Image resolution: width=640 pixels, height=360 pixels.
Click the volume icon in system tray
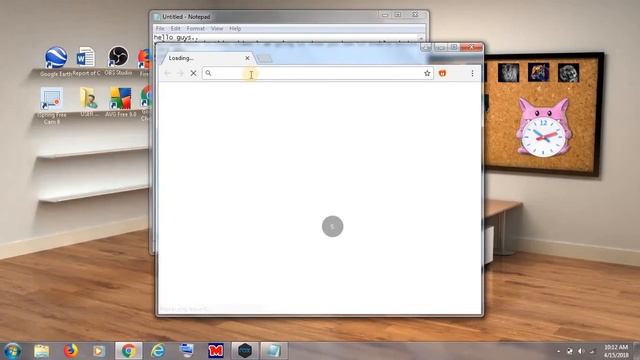click(581, 351)
